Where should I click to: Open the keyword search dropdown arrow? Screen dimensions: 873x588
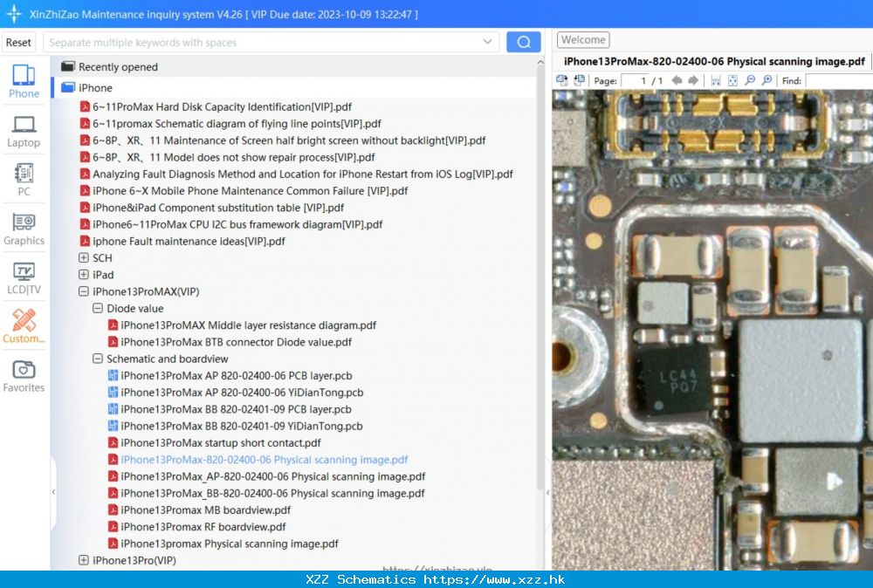[486, 41]
